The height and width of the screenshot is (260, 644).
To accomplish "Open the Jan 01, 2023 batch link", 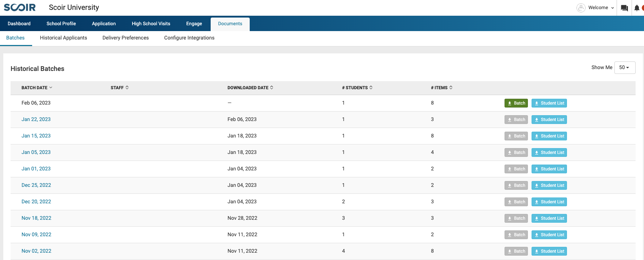I will click(36, 169).
